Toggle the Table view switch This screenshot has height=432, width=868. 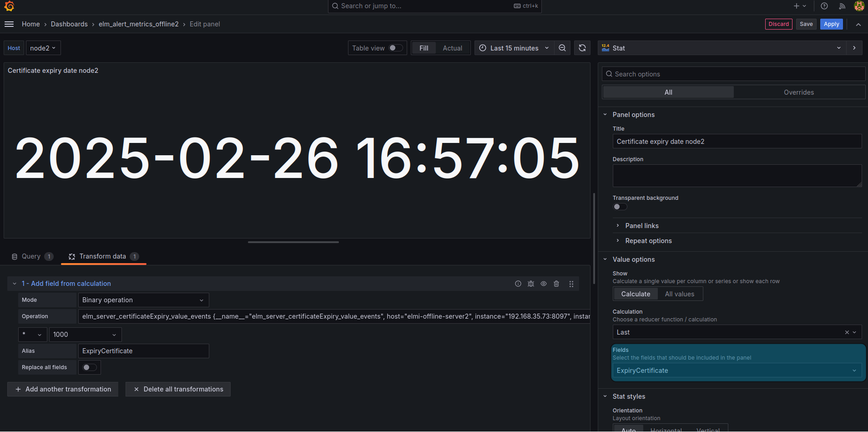click(396, 48)
